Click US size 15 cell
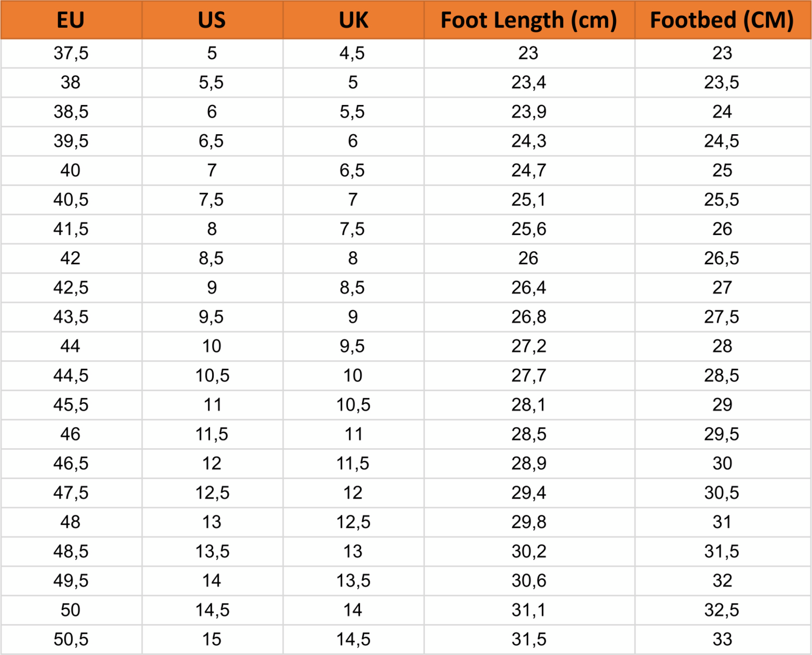The height and width of the screenshot is (655, 812). pyautogui.click(x=212, y=639)
